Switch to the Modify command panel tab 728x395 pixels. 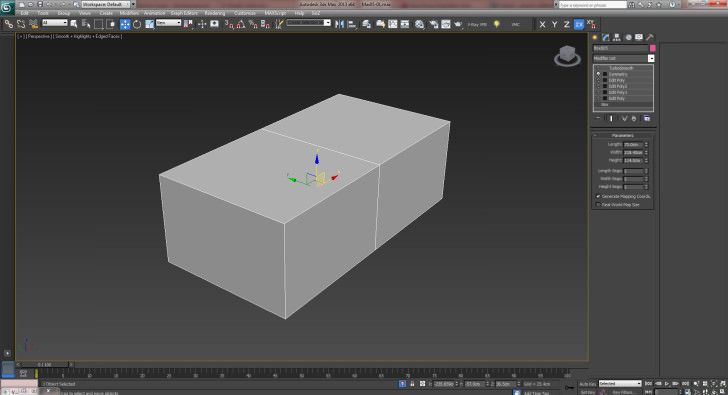(x=606, y=37)
